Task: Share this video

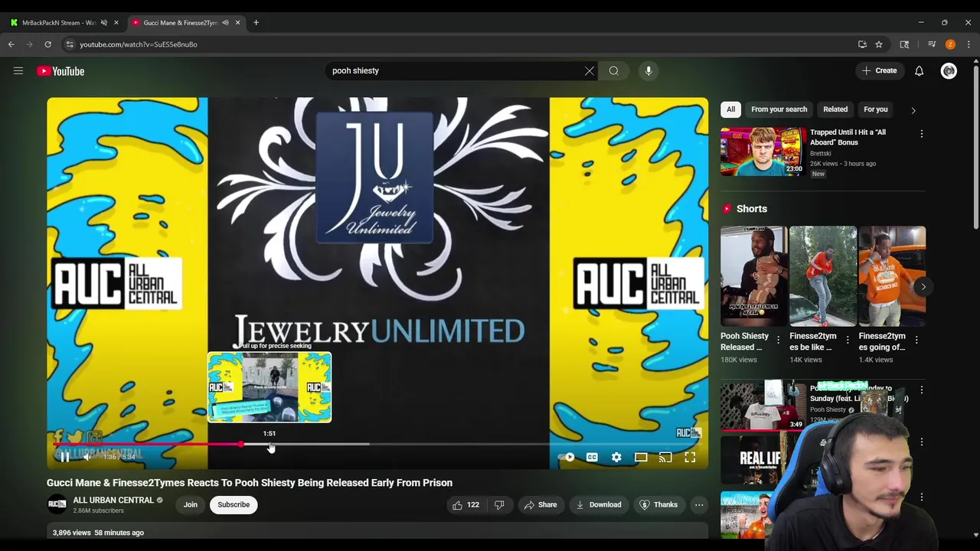Action: [x=540, y=504]
